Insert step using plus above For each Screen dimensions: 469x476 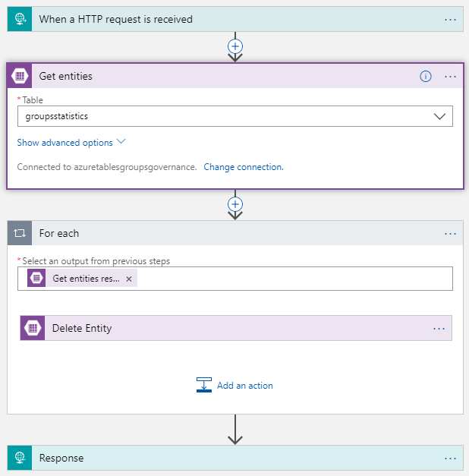point(235,204)
